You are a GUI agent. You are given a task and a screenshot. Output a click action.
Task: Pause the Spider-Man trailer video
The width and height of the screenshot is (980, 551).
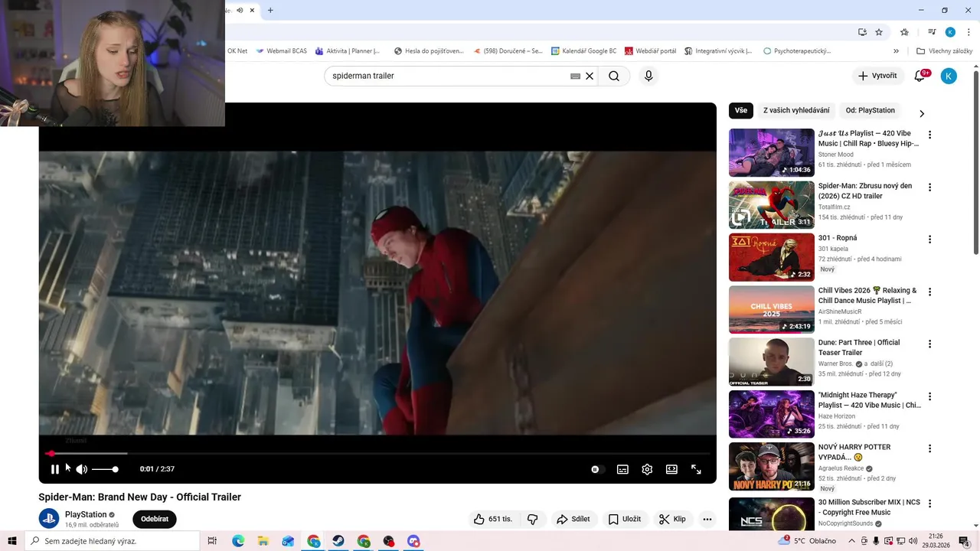point(54,469)
